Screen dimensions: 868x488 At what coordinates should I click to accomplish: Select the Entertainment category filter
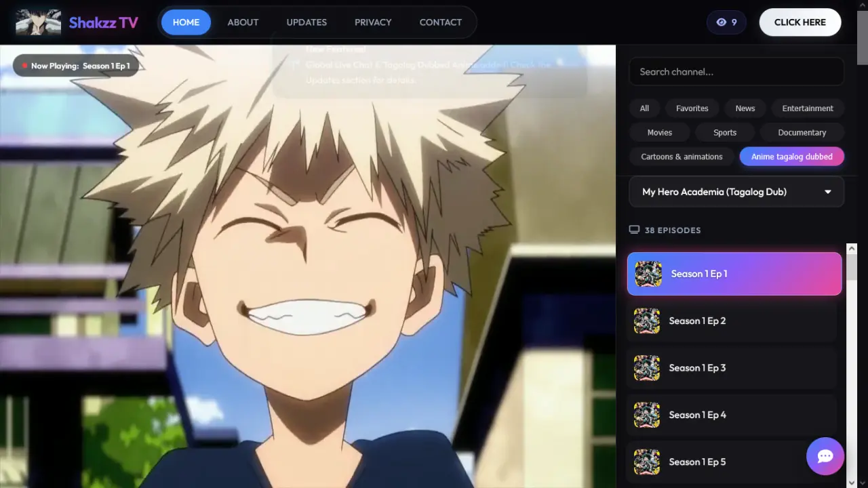808,108
